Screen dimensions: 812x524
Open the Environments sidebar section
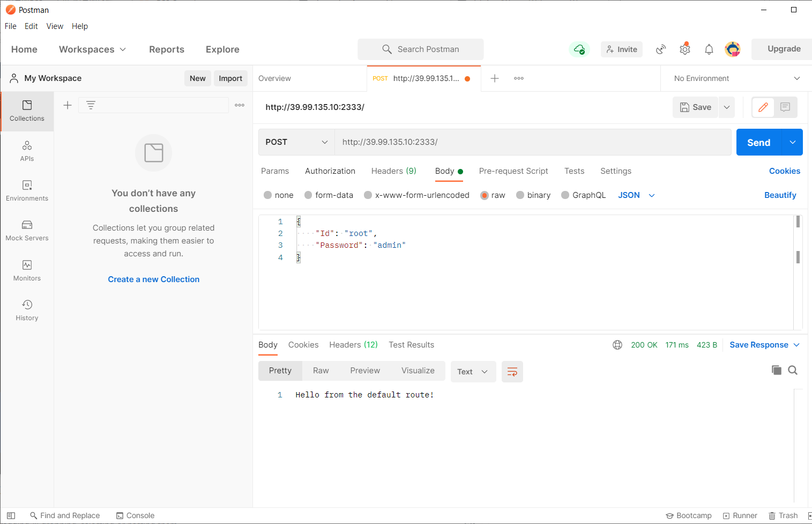coord(27,191)
